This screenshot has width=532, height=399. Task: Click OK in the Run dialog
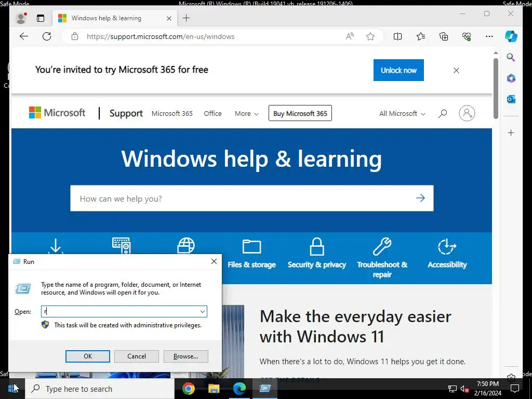click(x=87, y=356)
